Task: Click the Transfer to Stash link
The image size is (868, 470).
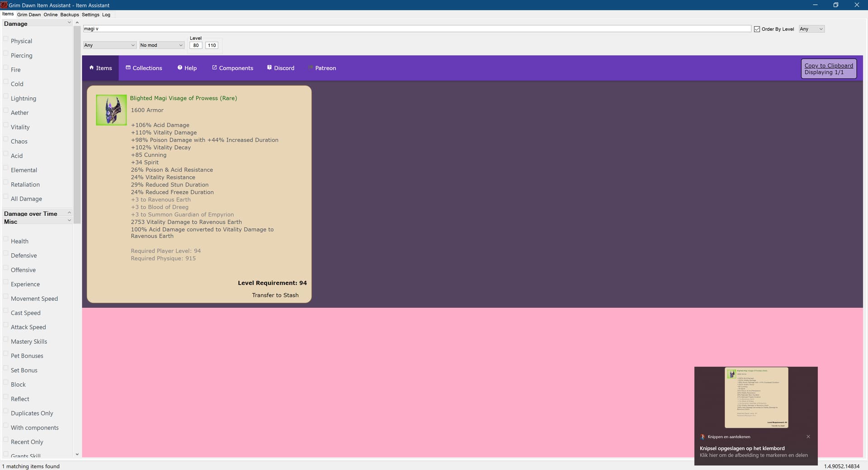Action: (x=275, y=295)
